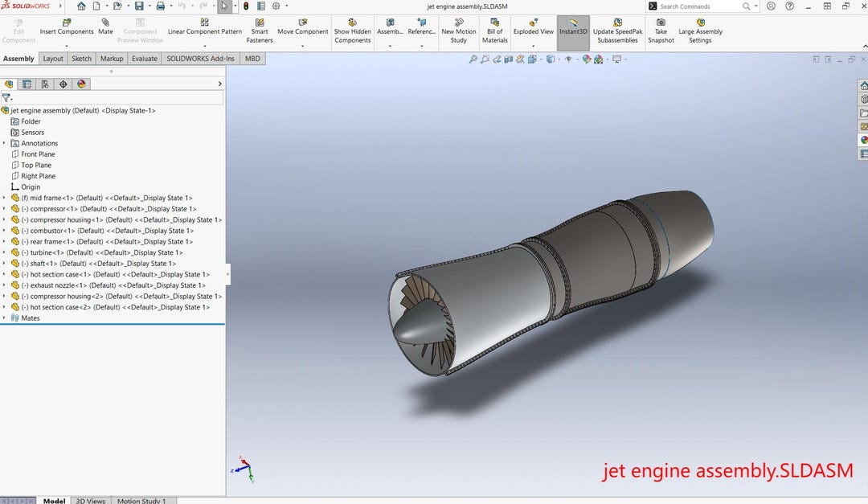Expand the turbine component in the tree

pyautogui.click(x=6, y=252)
